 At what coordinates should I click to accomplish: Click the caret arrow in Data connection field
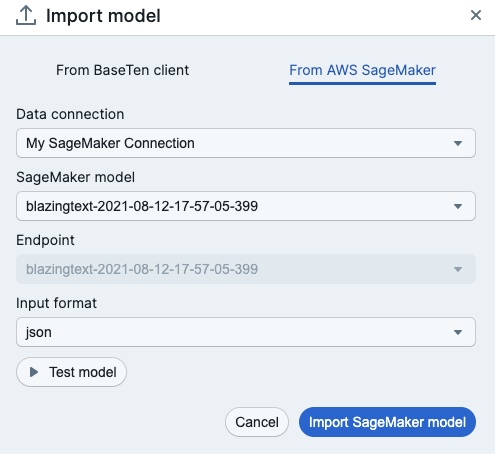coord(458,143)
